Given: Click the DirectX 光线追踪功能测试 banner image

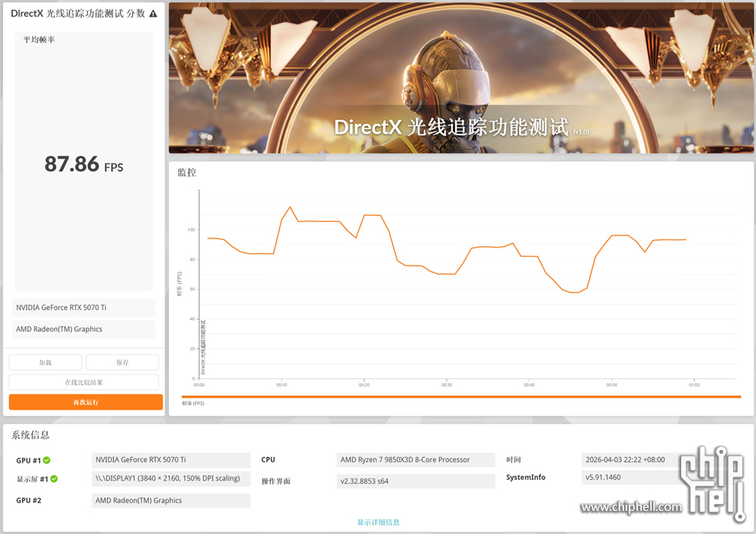Looking at the screenshot, I should pos(461,77).
